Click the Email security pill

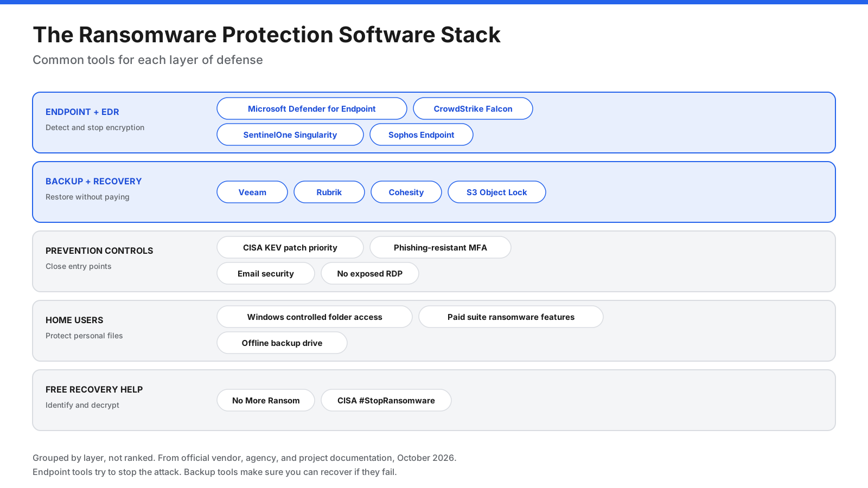266,273
